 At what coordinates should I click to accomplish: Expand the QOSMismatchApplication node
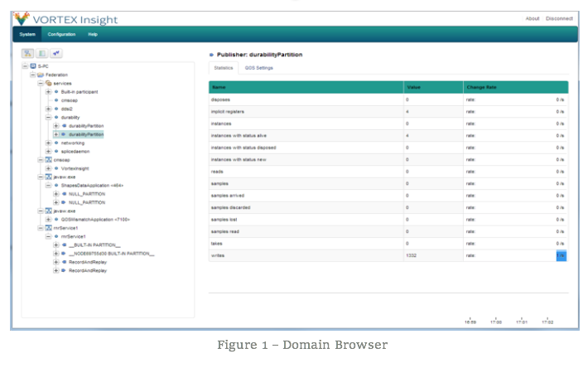(48, 220)
